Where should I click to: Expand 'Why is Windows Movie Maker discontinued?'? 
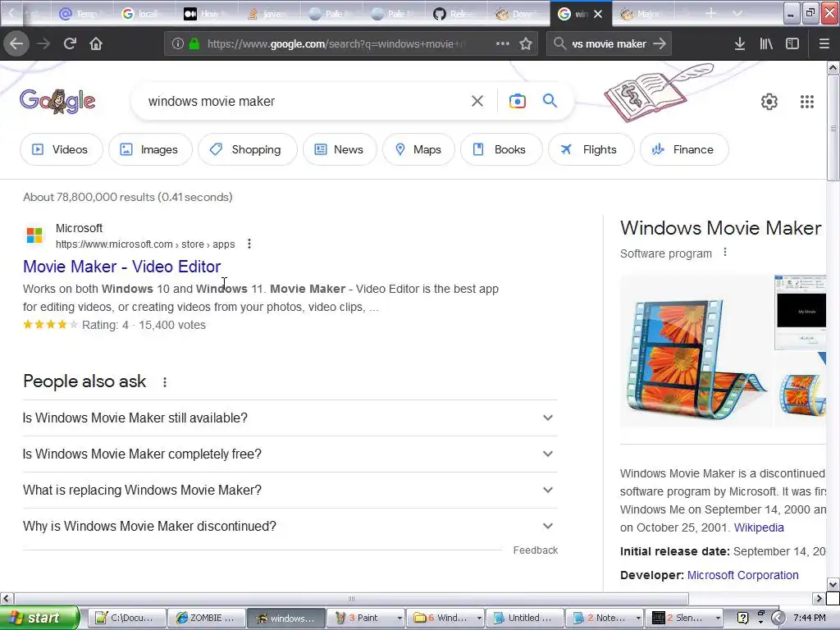tap(290, 526)
